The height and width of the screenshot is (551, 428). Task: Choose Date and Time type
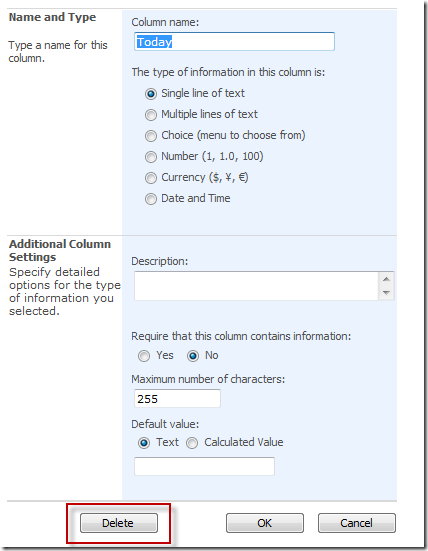point(151,199)
